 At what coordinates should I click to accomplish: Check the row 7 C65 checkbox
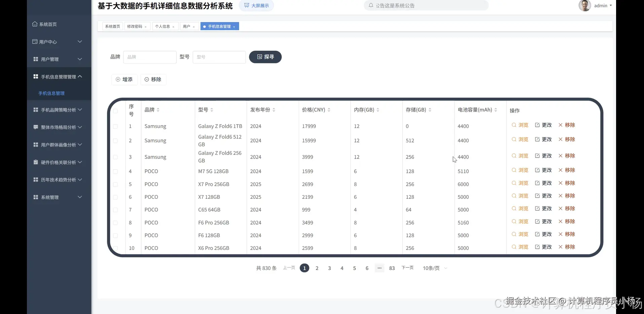click(x=115, y=210)
